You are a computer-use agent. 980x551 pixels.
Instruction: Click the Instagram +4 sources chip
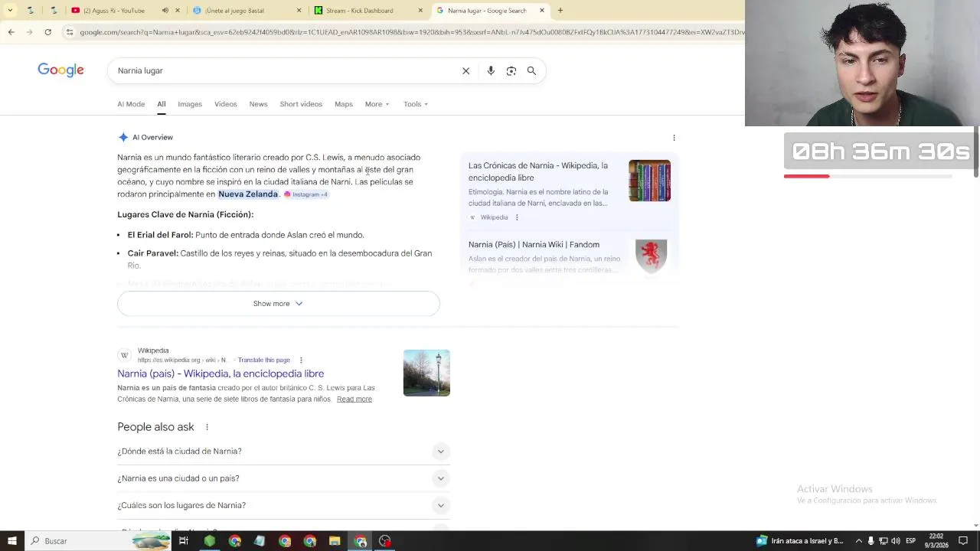305,194
